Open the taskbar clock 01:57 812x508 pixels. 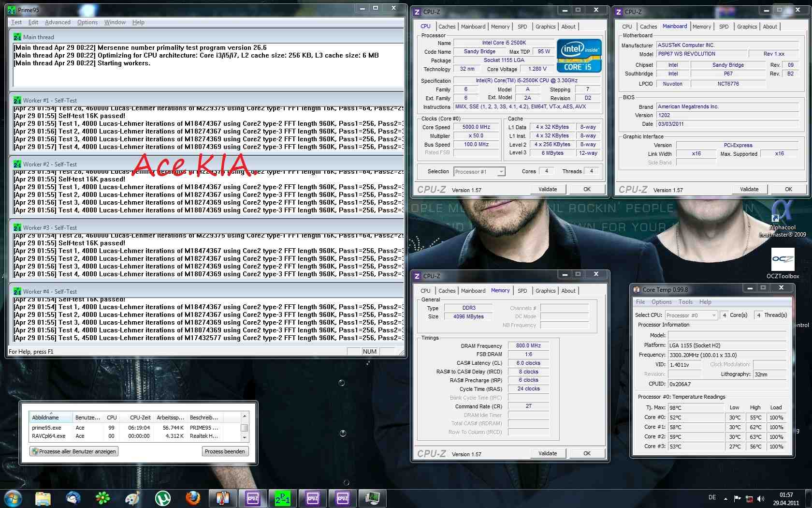[x=786, y=499]
